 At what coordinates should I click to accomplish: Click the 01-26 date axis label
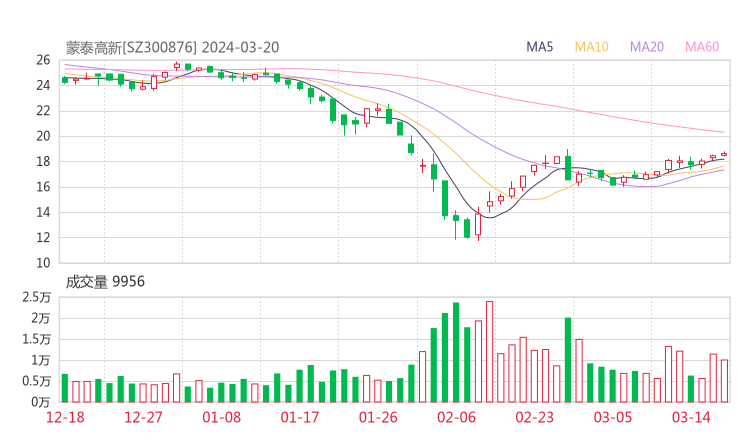coord(378,417)
